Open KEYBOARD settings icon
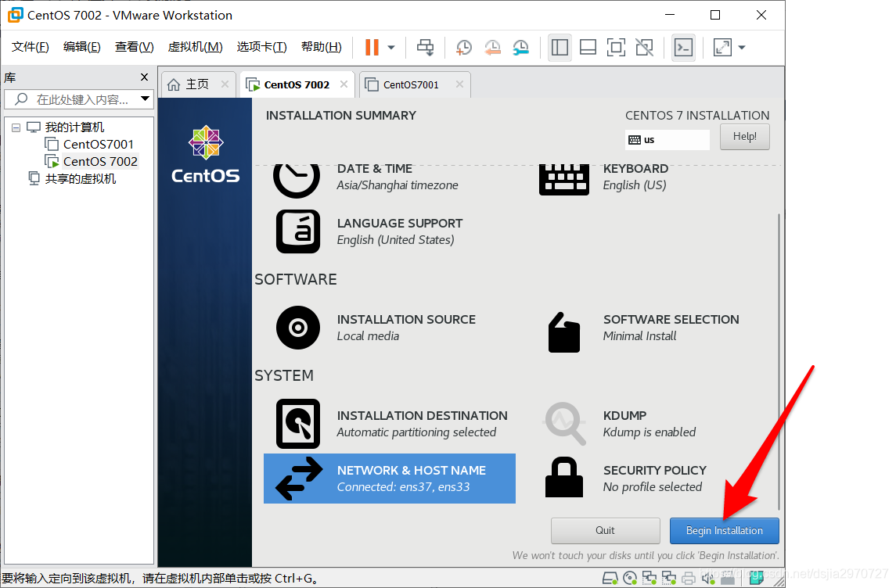This screenshot has height=588, width=896. tap(564, 179)
